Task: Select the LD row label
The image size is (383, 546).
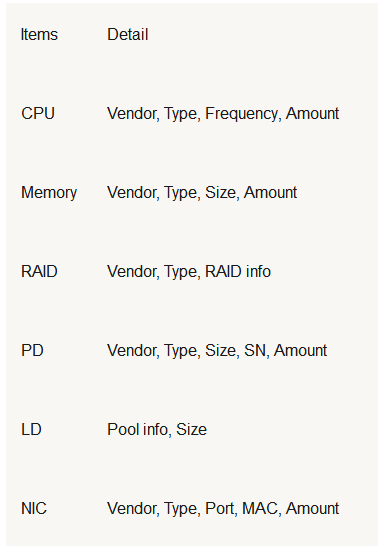Action: pyautogui.click(x=31, y=430)
